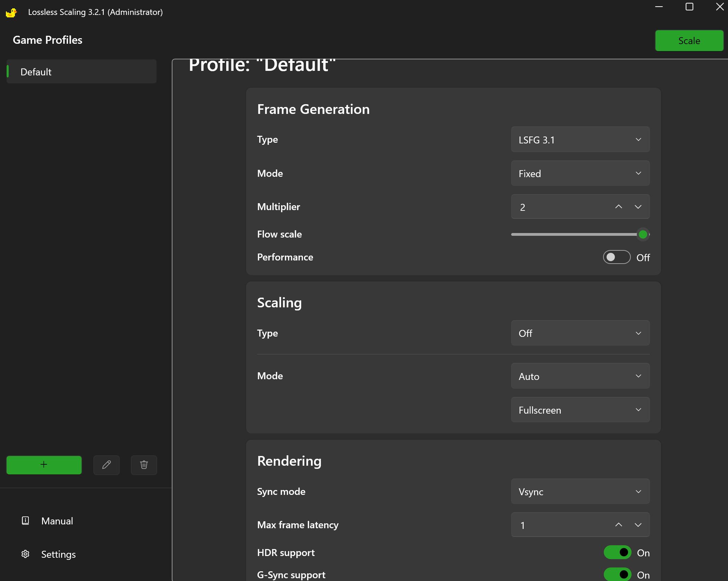Click the green plus add profile button
Screen dimensions: 728x581
coord(44,465)
